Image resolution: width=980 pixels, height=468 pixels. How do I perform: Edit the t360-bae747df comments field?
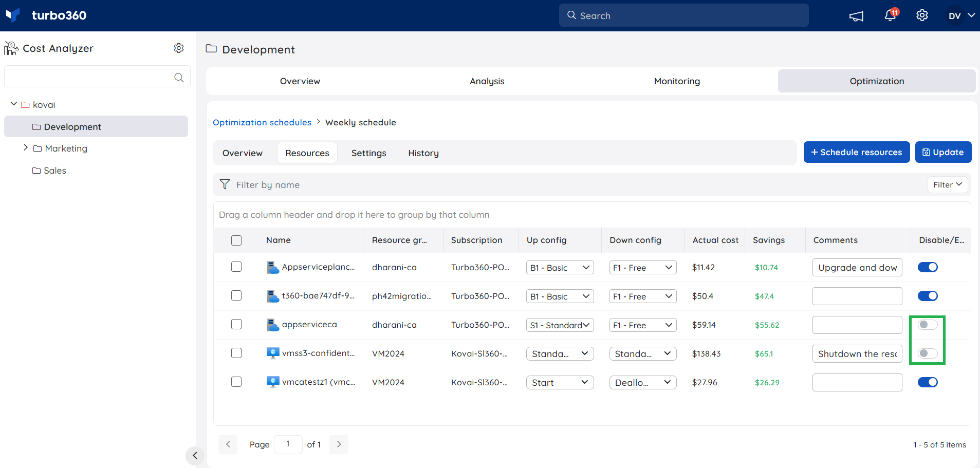[857, 296]
